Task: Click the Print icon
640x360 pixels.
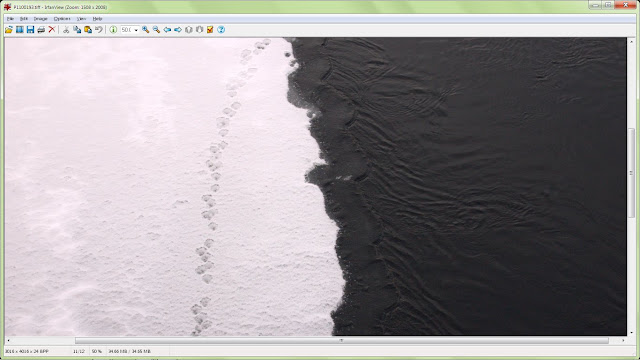Action: pyautogui.click(x=41, y=30)
